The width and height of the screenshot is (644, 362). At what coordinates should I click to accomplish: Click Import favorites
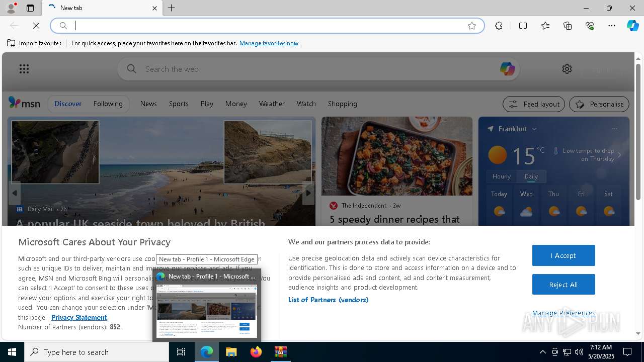click(34, 43)
